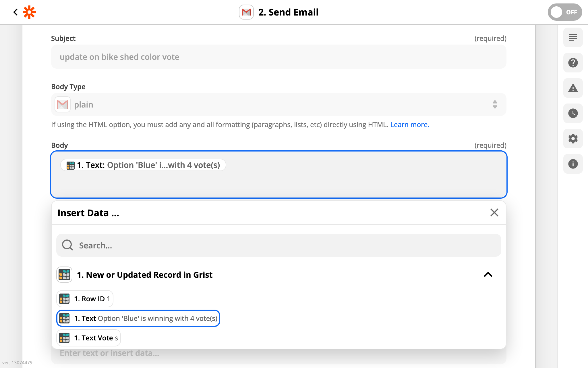Open the info panel icon in sidebar

[573, 164]
